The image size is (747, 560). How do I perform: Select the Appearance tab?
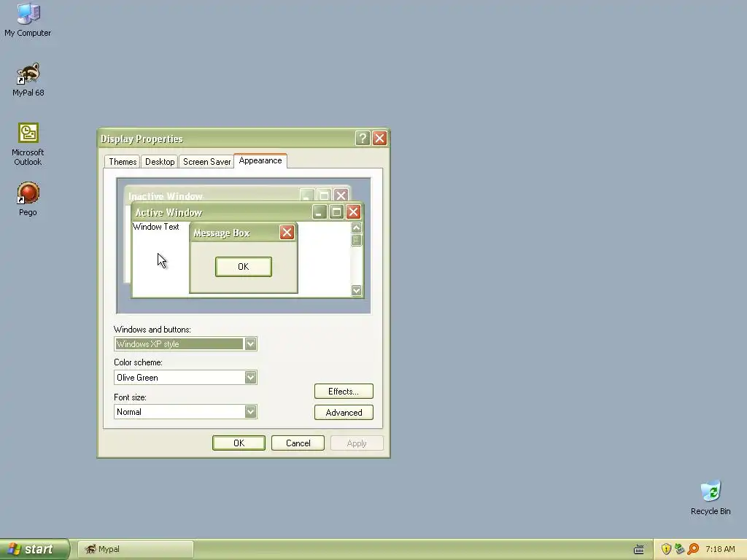pyautogui.click(x=260, y=160)
